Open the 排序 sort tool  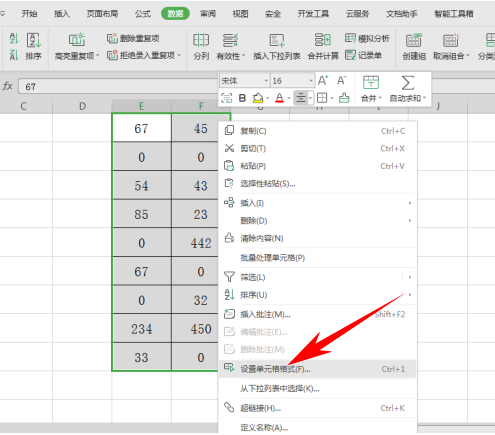pyautogui.click(x=33, y=47)
